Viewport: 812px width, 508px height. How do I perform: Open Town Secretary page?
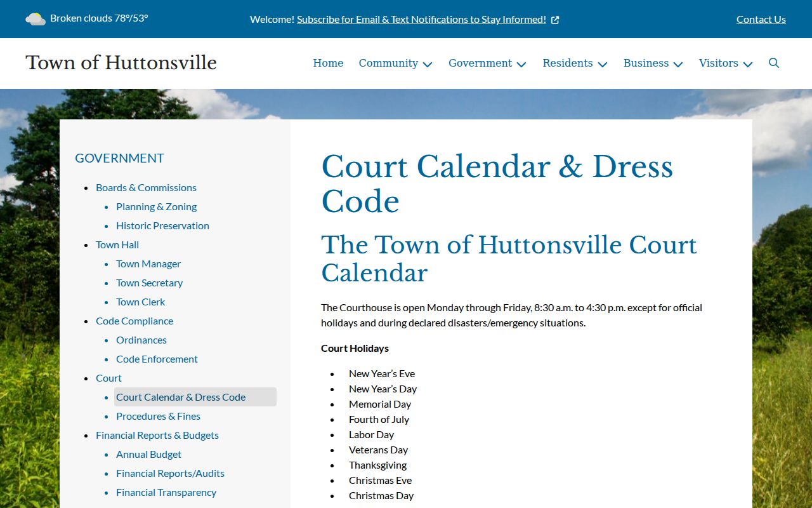[149, 283]
